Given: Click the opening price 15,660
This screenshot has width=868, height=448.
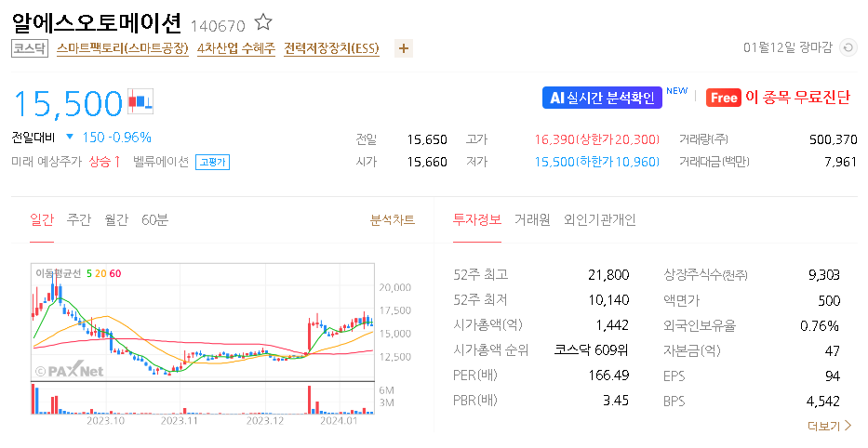Looking at the screenshot, I should (x=427, y=162).
